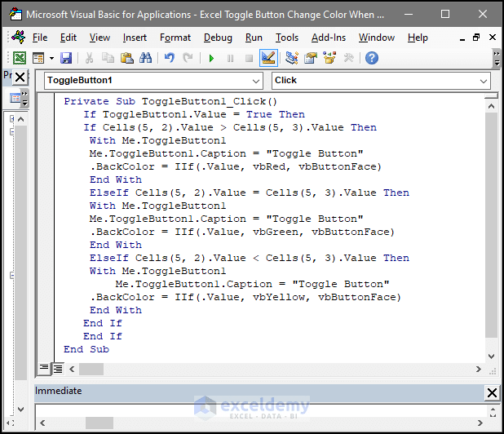504x434 pixels.
Task: Switch to Full Module View button
Action: point(58,369)
